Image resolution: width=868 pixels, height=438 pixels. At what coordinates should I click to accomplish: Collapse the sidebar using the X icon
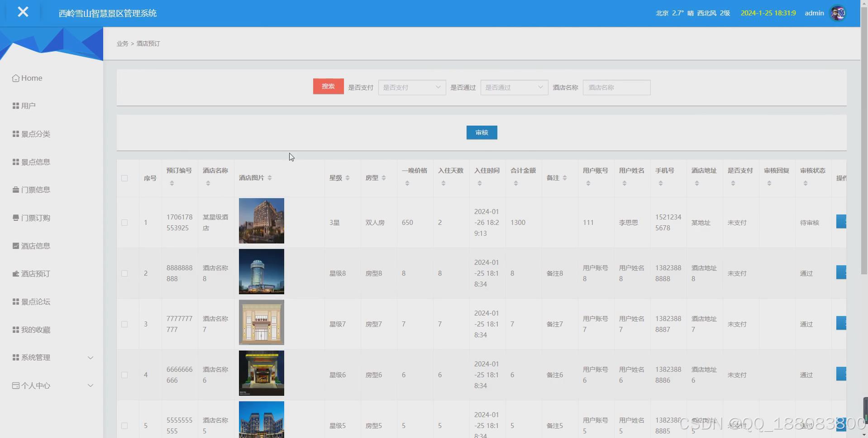coord(23,12)
